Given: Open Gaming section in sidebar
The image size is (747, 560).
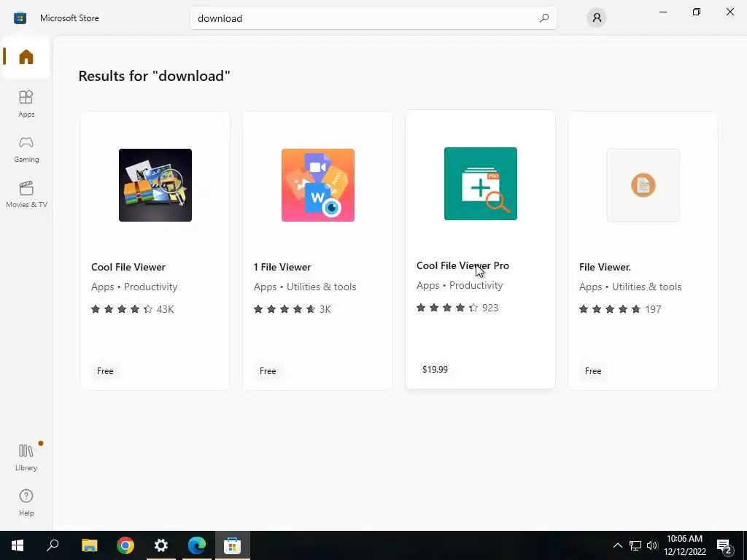Looking at the screenshot, I should point(26,149).
